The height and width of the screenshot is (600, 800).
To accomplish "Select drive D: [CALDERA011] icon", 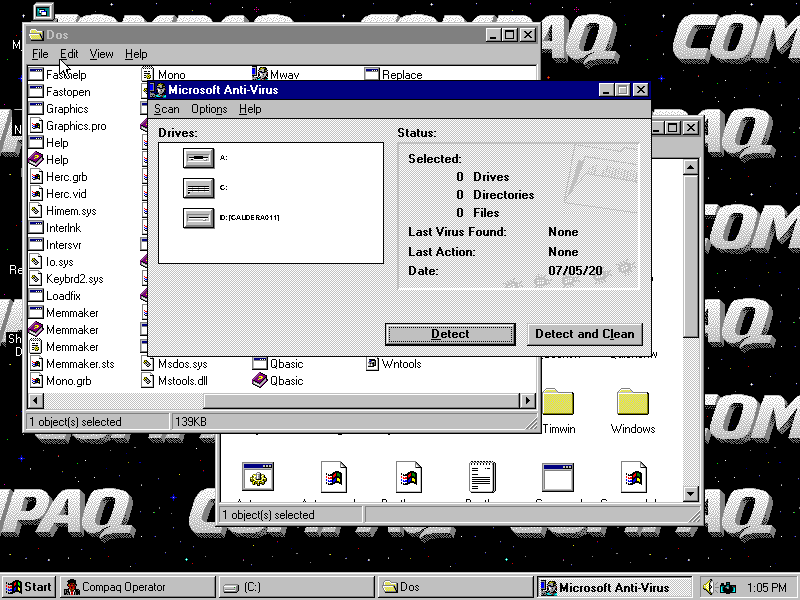I will (198, 218).
